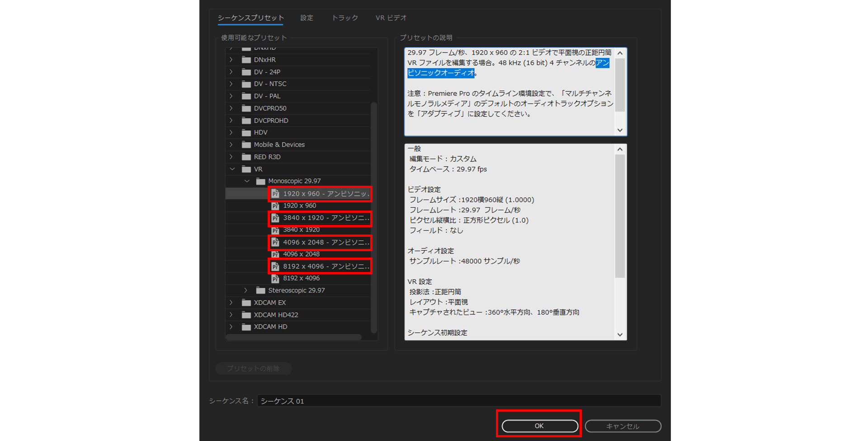Choose the 8192 x 4096 アンビソニック preset icon
Screen dimensions: 868x441
(x=275, y=267)
